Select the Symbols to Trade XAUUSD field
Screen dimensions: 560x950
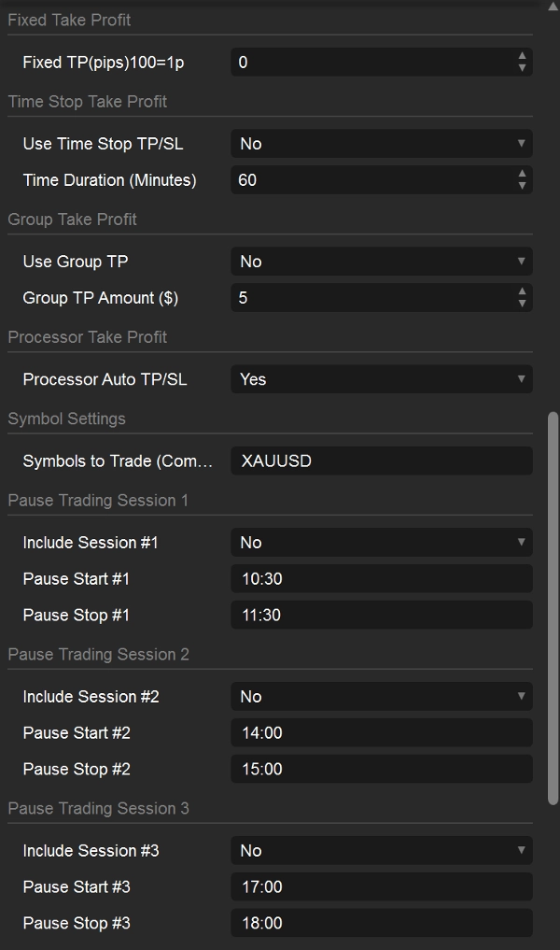[381, 461]
